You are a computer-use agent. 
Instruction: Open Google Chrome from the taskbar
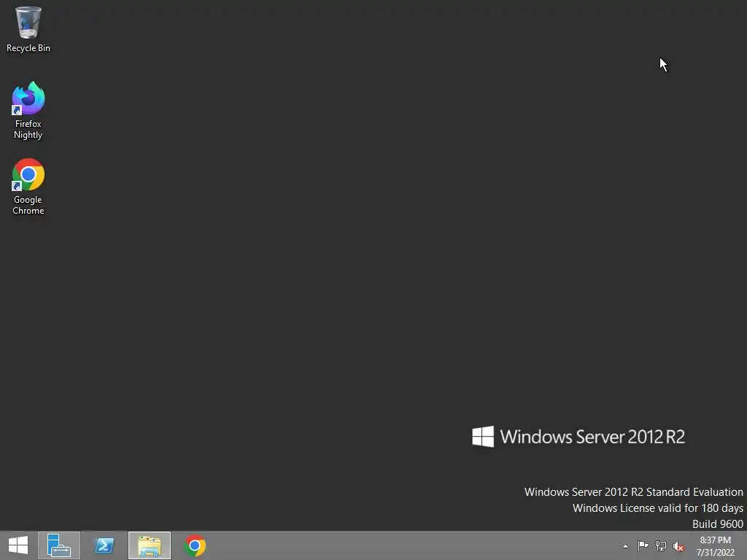[x=195, y=545]
